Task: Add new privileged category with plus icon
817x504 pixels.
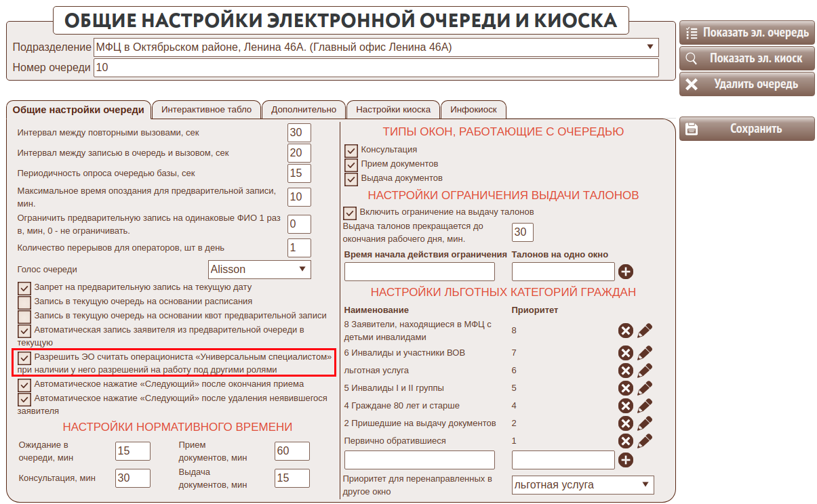Action: [625, 460]
